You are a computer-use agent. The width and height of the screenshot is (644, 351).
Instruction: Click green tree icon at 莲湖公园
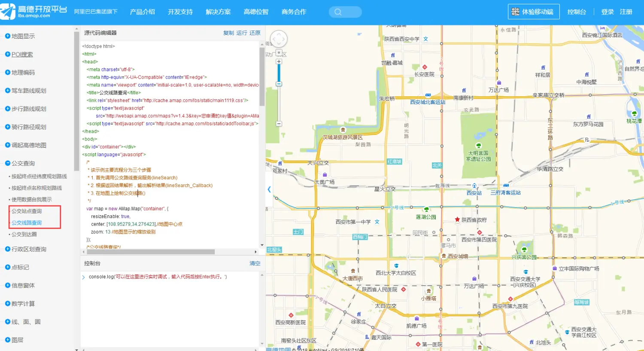point(426,210)
